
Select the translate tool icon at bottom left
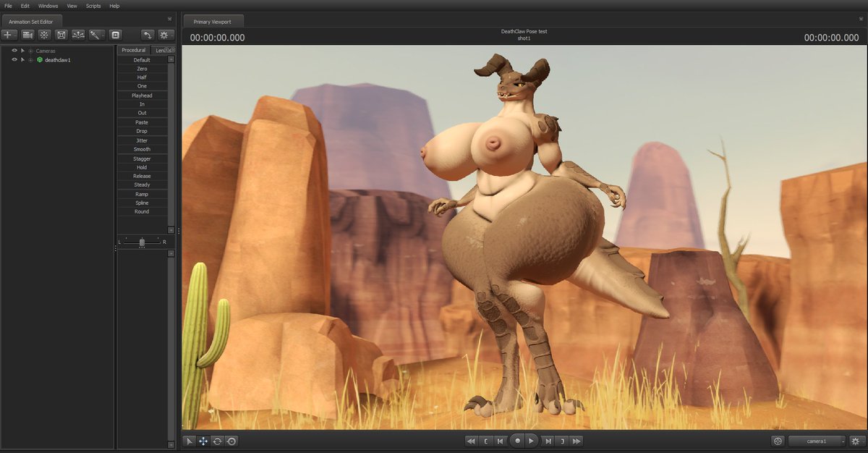pos(203,441)
